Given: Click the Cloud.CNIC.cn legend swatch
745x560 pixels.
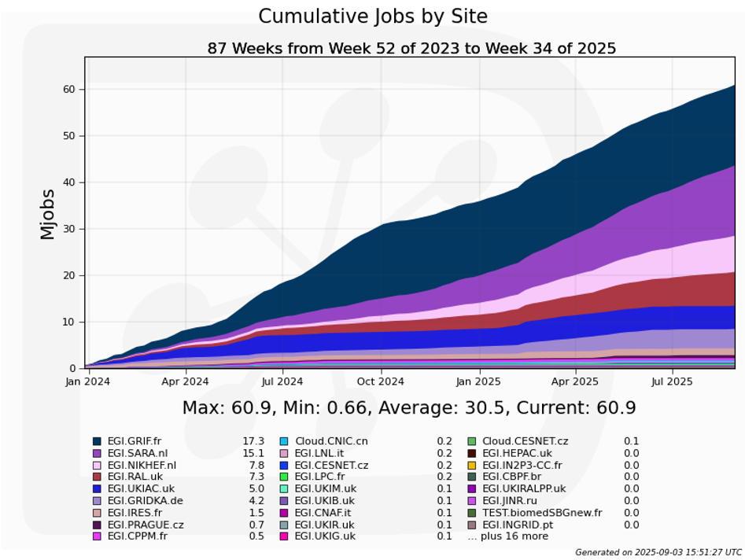Looking at the screenshot, I should 284,442.
